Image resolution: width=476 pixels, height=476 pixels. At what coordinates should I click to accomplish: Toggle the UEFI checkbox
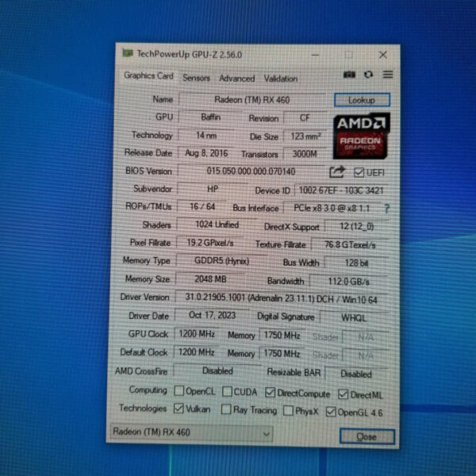point(359,173)
